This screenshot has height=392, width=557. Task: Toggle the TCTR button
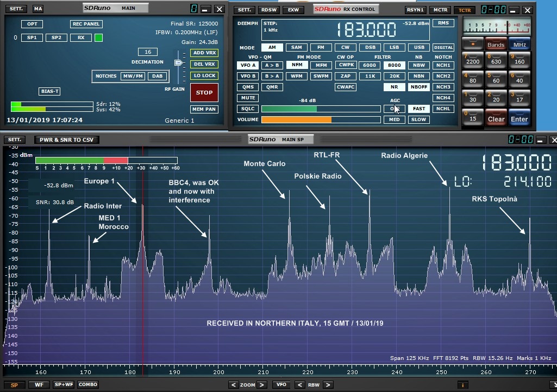coord(465,10)
